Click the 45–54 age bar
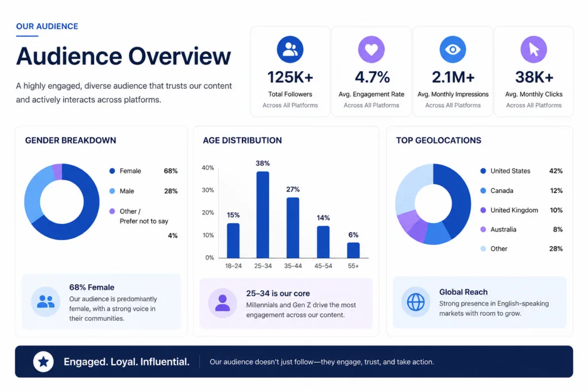The width and height of the screenshot is (588, 392). tap(323, 242)
